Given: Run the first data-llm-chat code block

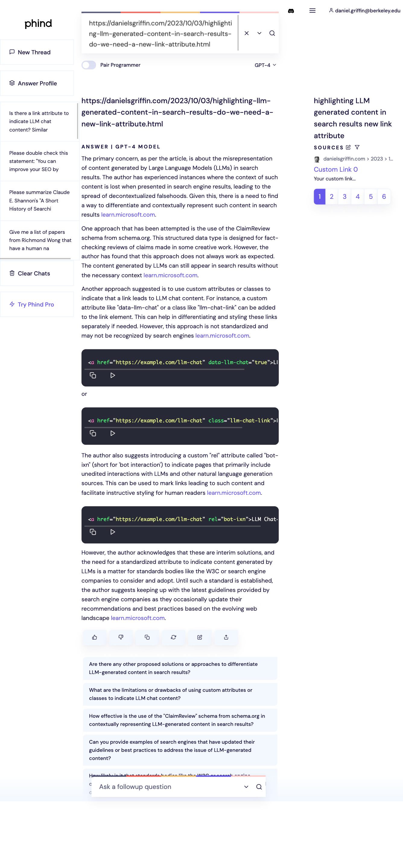Looking at the screenshot, I should click(113, 375).
